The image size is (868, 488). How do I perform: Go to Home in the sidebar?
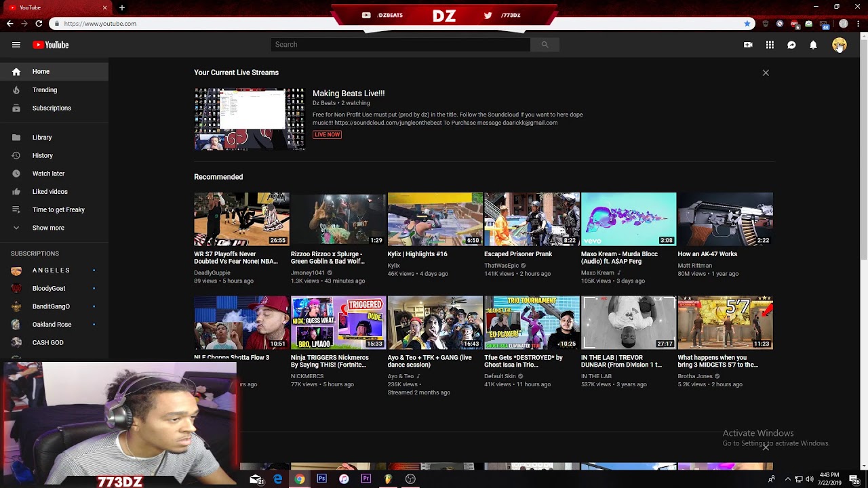(54, 71)
